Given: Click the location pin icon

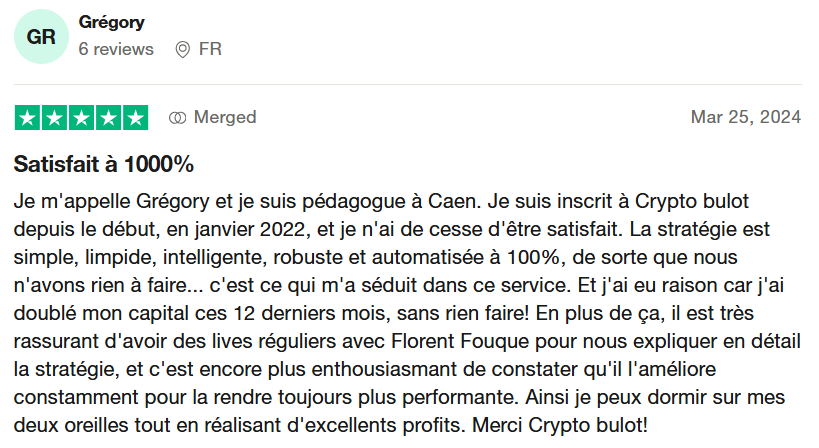Looking at the screenshot, I should click(182, 49).
